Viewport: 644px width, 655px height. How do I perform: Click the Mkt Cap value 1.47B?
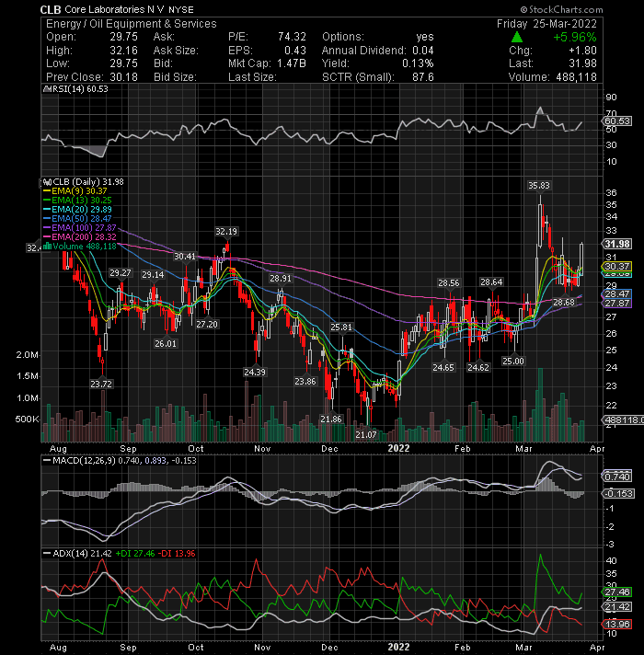tap(290, 63)
